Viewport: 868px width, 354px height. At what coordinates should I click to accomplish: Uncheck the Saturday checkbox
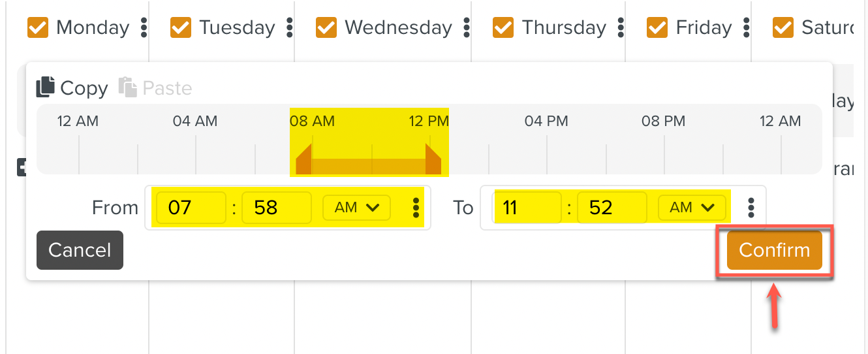tap(783, 27)
